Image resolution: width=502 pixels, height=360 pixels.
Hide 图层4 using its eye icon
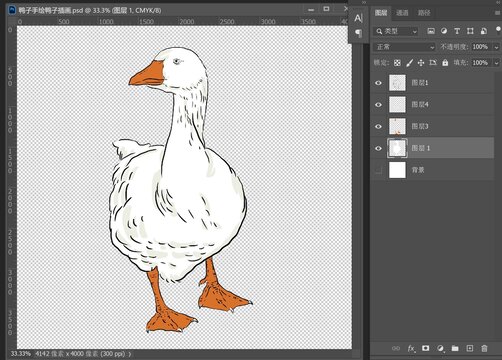click(378, 105)
